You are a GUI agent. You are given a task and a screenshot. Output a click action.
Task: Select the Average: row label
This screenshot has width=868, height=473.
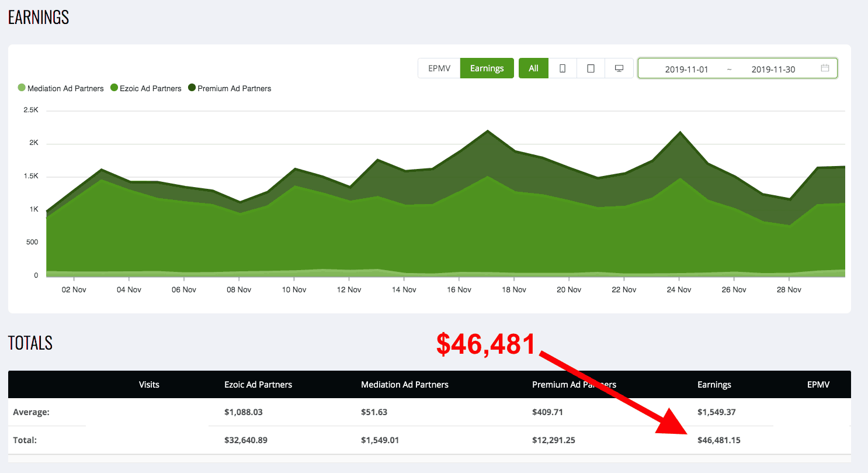coord(31,412)
